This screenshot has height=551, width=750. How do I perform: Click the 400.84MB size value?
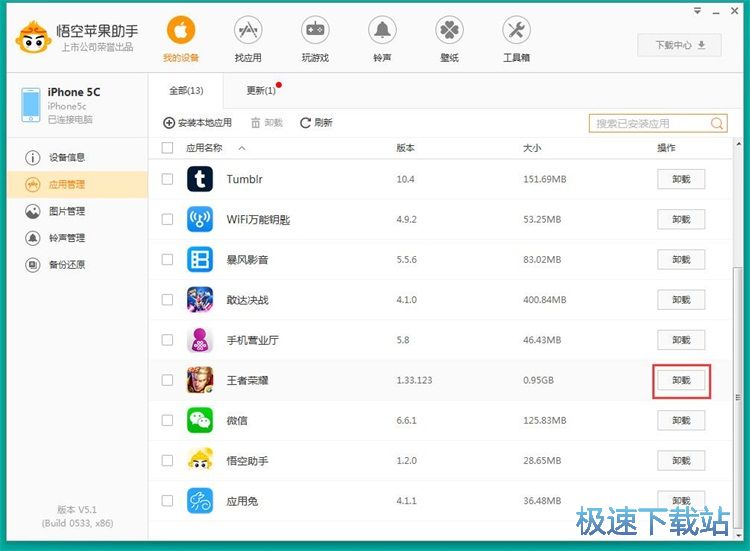(x=544, y=300)
